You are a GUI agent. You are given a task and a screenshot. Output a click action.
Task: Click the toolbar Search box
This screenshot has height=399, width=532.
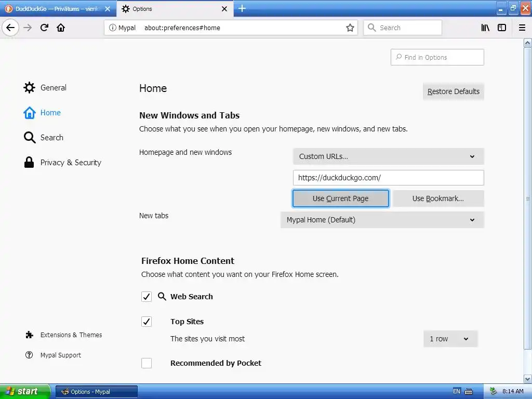coord(403,28)
